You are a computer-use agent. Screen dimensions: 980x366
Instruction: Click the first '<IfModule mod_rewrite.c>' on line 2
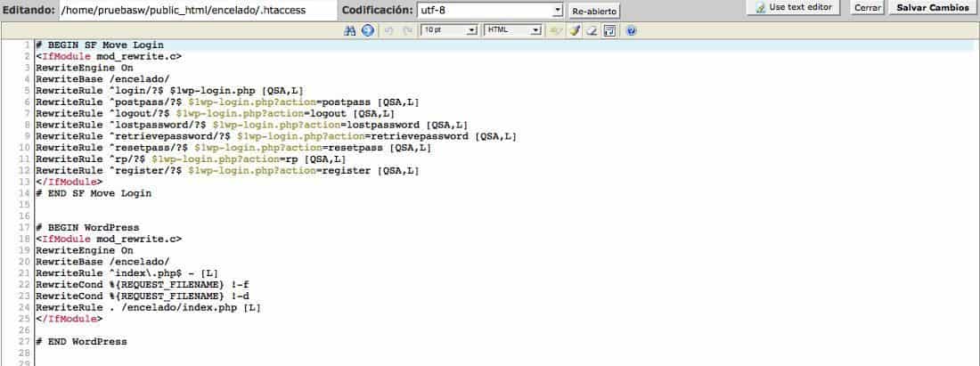click(109, 56)
